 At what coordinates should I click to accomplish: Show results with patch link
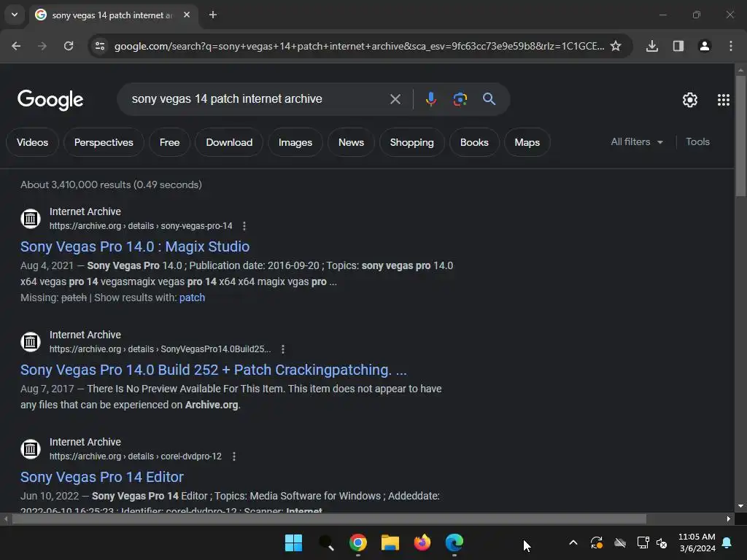192,297
